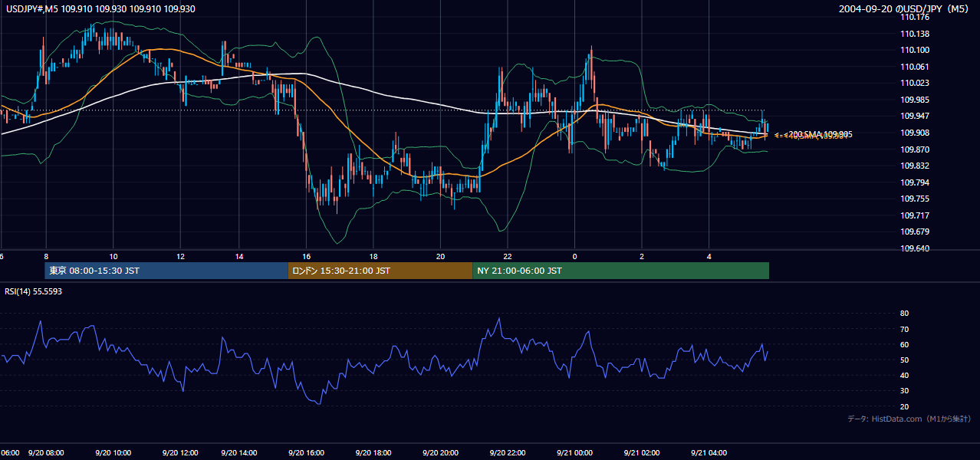Click the RSI axis level 30

pyautogui.click(x=904, y=391)
